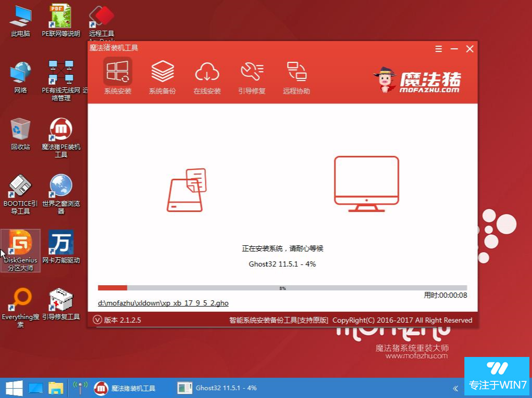Launch DiskGenius分区大师 shortcut

20,251
